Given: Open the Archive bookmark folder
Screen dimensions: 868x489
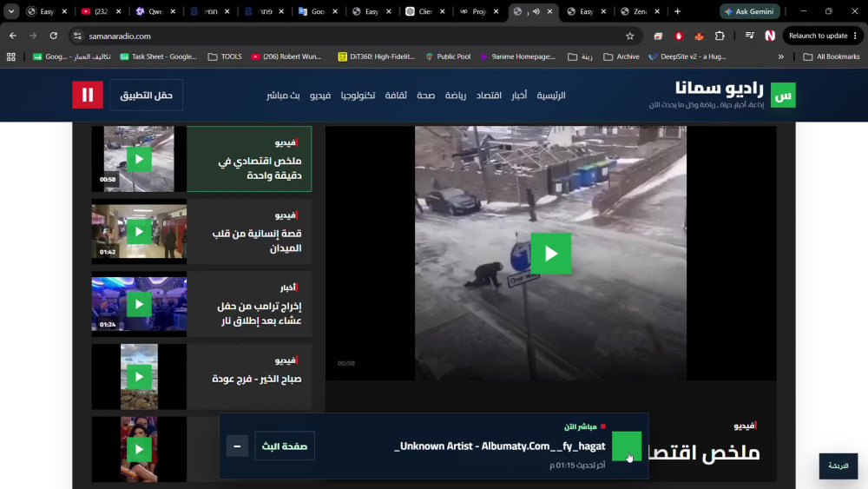Looking at the screenshot, I should point(621,56).
